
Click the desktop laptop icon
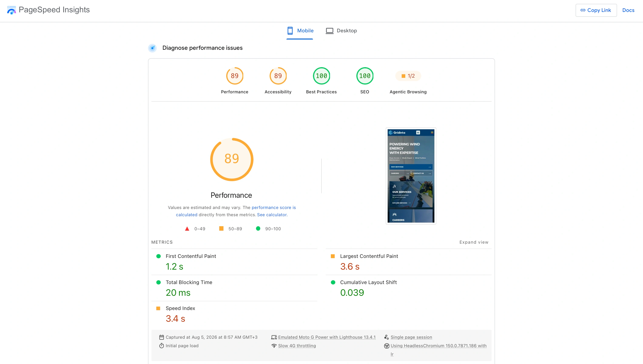point(330,31)
